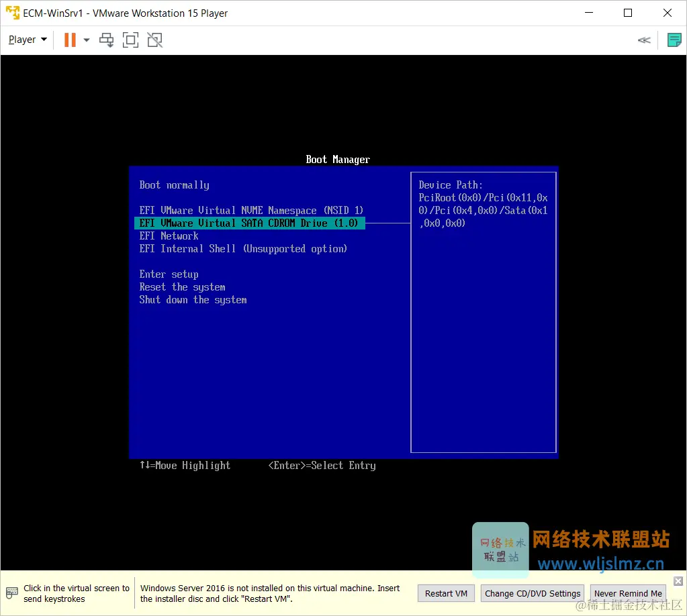This screenshot has height=616, width=687.
Task: Open the Player menu
Action: click(27, 40)
